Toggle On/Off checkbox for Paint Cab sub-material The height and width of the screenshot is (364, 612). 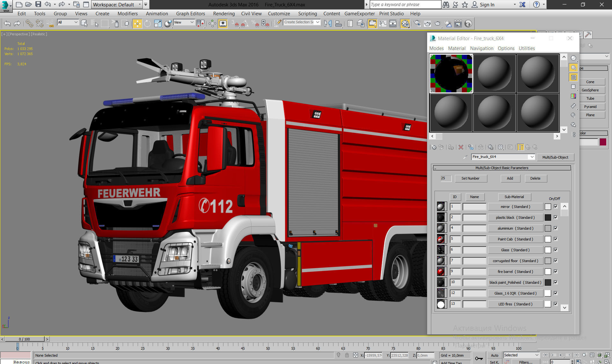pyautogui.click(x=556, y=239)
